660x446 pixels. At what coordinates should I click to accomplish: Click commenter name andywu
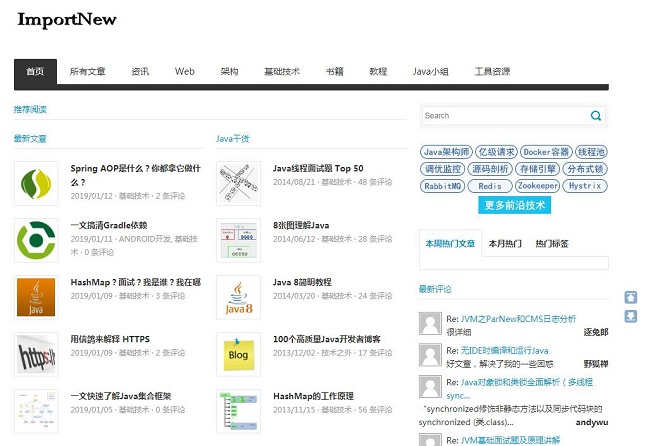592,422
